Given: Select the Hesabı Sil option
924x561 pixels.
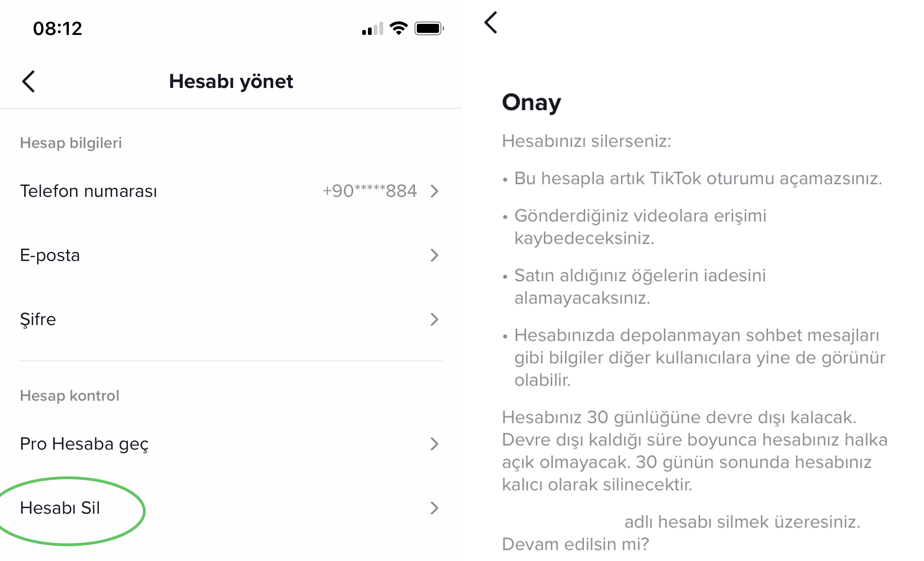Looking at the screenshot, I should pos(60,508).
